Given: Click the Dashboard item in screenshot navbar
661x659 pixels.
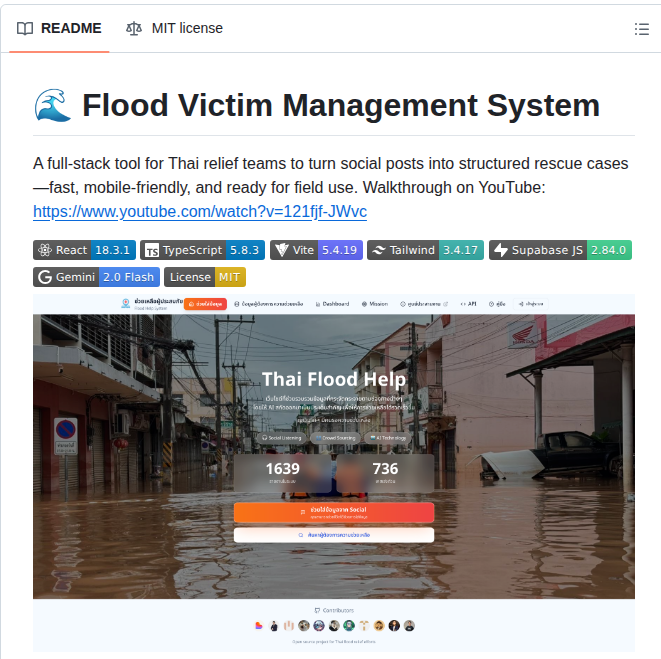Looking at the screenshot, I should (x=333, y=304).
